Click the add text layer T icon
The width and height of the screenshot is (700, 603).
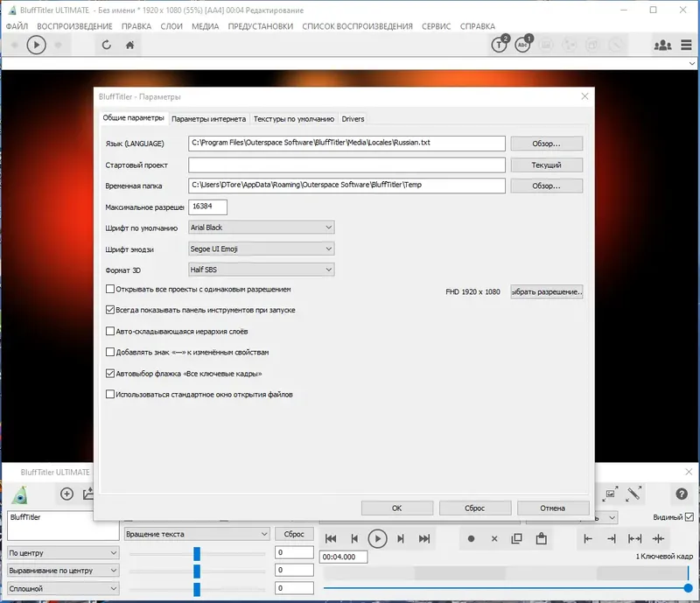[500, 45]
